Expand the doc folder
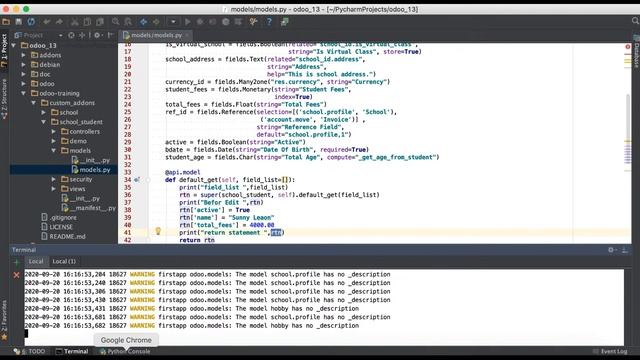640x360 pixels. (x=24, y=74)
